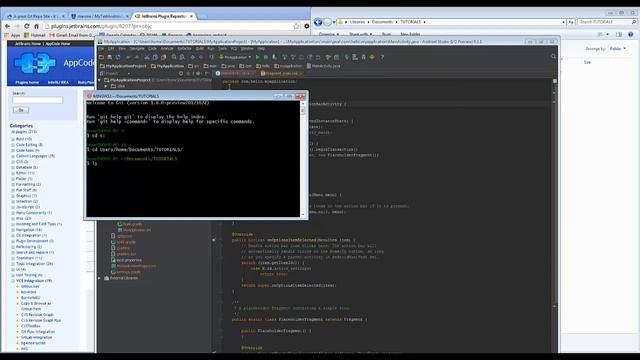Click the Open folder icon in Android Studio toolbar
Viewport: 640px width, 360px height.
point(101,57)
